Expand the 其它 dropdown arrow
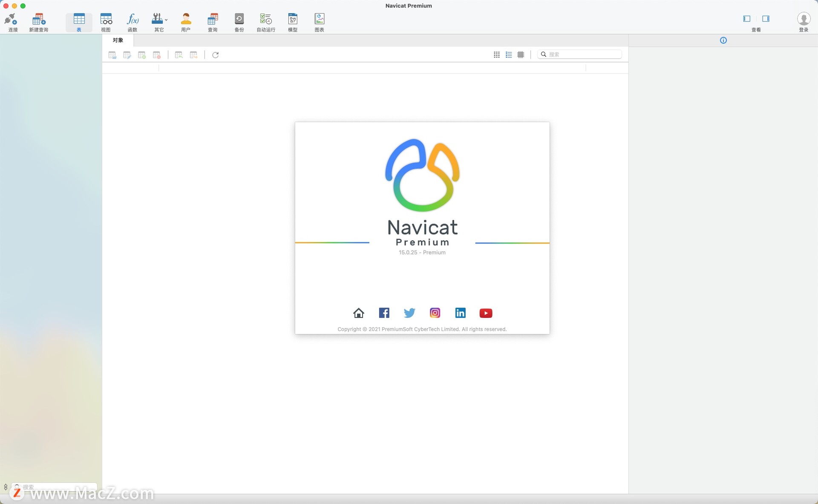Viewport: 818px width, 504px height. (x=166, y=20)
